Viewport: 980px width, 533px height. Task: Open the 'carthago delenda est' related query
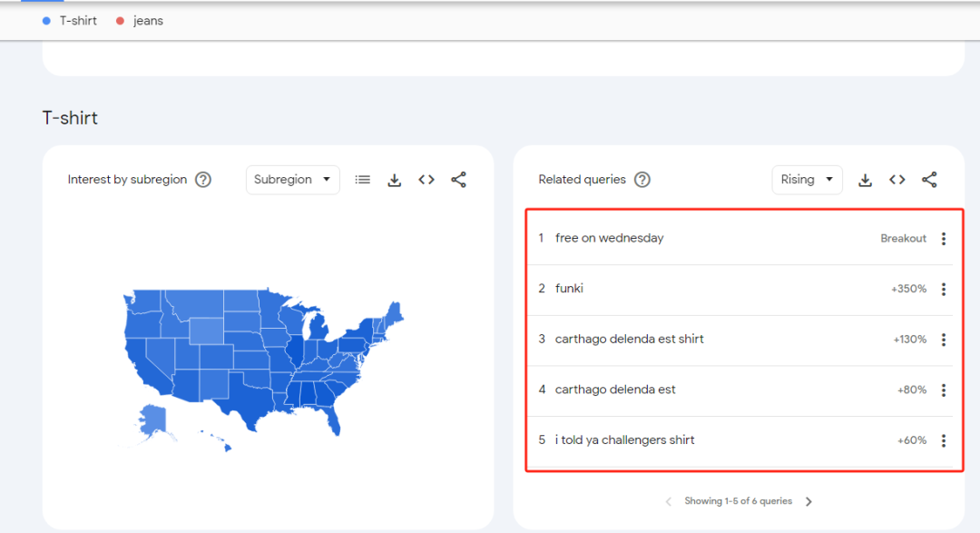[615, 390]
